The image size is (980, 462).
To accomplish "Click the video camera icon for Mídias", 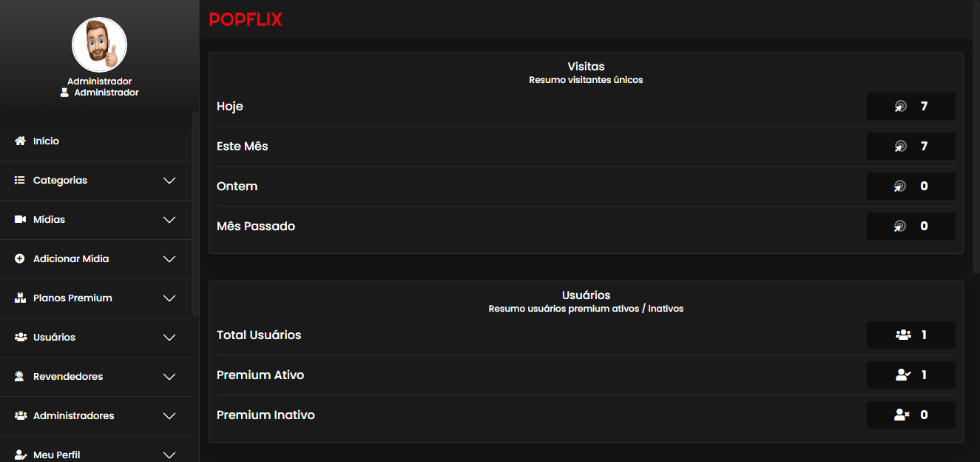I will [20, 220].
